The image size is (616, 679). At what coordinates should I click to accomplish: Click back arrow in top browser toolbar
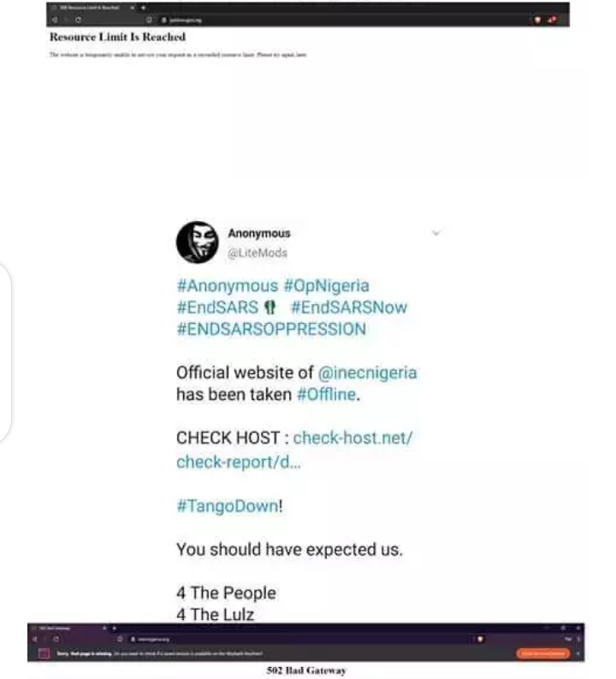(55, 20)
